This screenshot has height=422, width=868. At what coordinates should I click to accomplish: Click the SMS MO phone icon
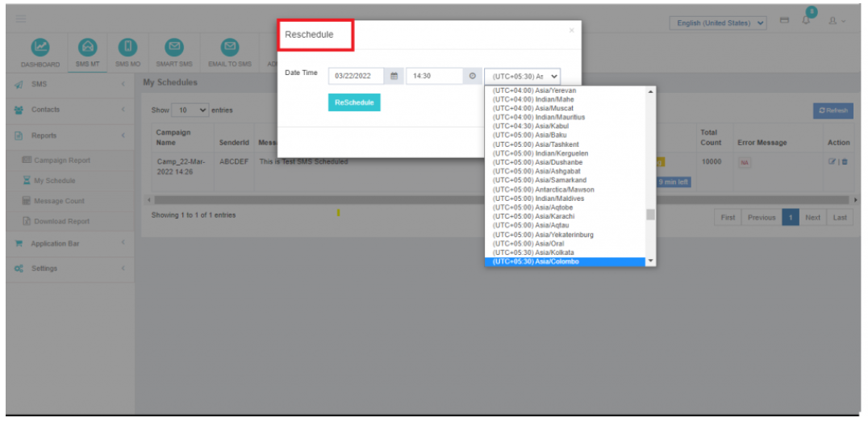click(x=127, y=48)
